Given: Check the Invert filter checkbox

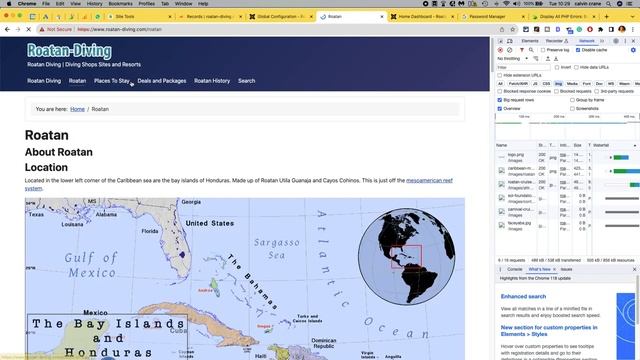Looking at the screenshot, I should click(x=557, y=67).
